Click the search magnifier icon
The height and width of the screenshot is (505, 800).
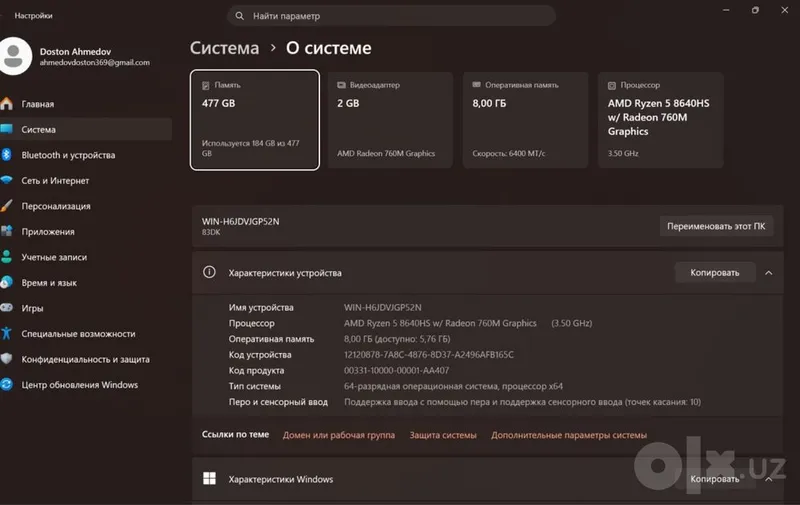point(239,16)
